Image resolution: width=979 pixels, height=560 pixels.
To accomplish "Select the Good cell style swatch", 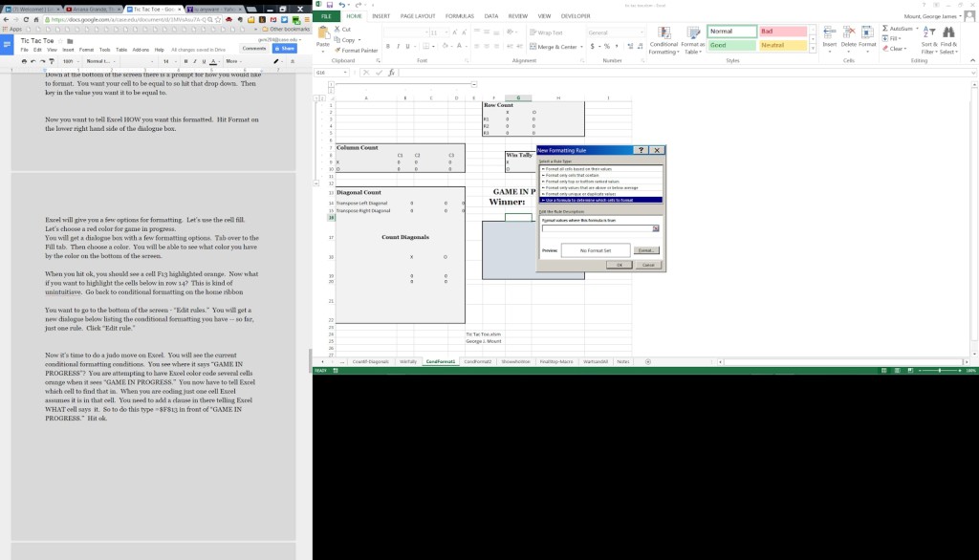I will [731, 45].
